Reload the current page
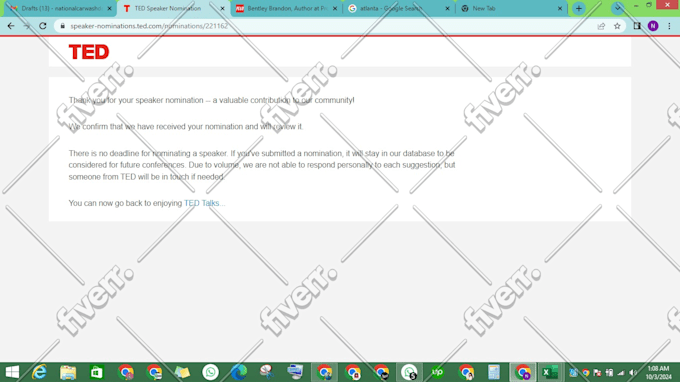This screenshot has width=680, height=382. 42,26
